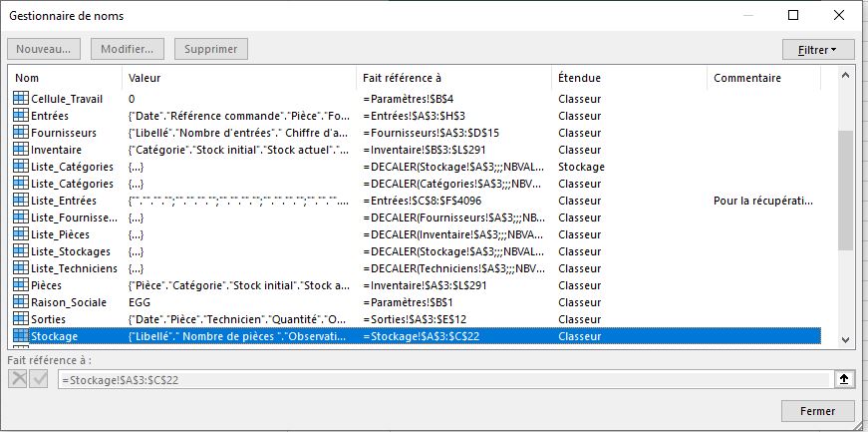
Task: Click the confirm checkmark icon by reference box
Action: coord(38,379)
